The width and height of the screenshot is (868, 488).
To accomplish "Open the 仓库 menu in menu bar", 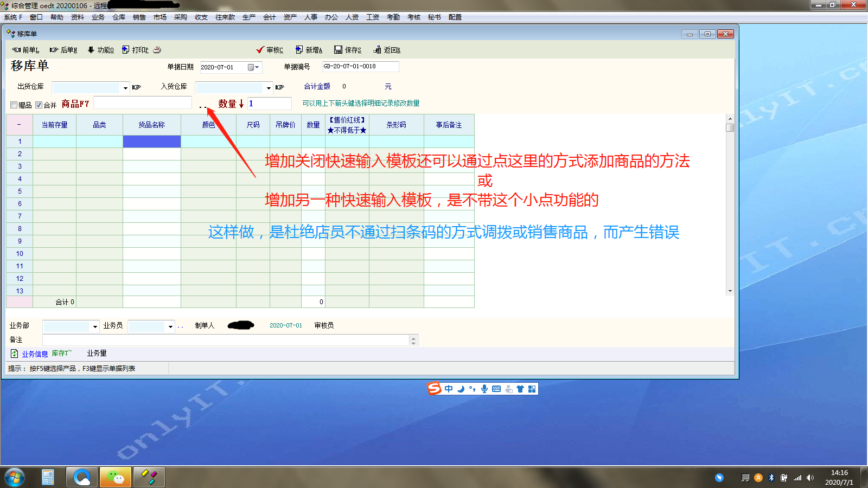I will [x=119, y=17].
